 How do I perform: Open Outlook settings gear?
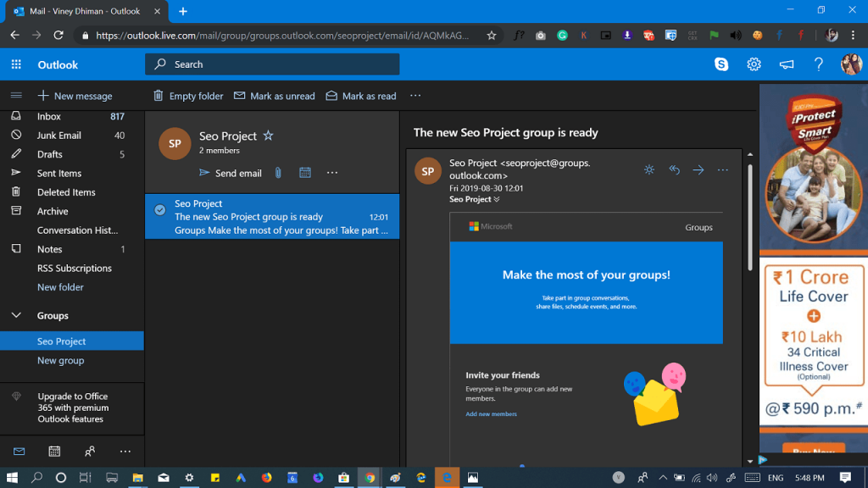[754, 64]
